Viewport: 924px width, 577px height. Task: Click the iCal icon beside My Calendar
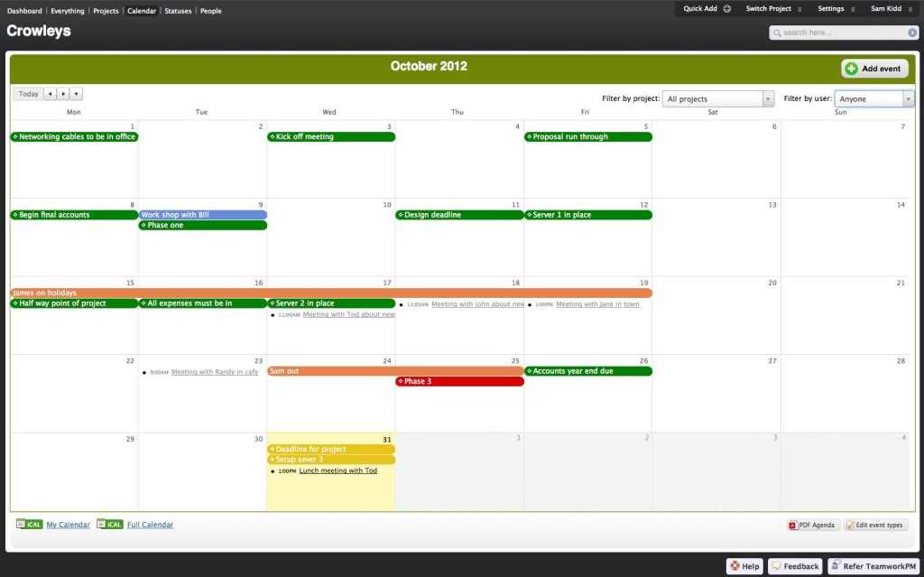tap(29, 524)
